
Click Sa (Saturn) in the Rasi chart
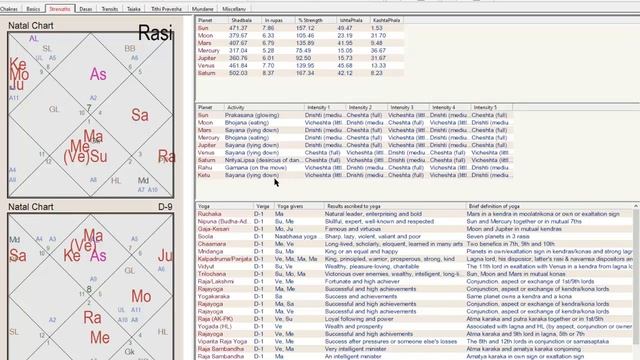click(x=140, y=115)
